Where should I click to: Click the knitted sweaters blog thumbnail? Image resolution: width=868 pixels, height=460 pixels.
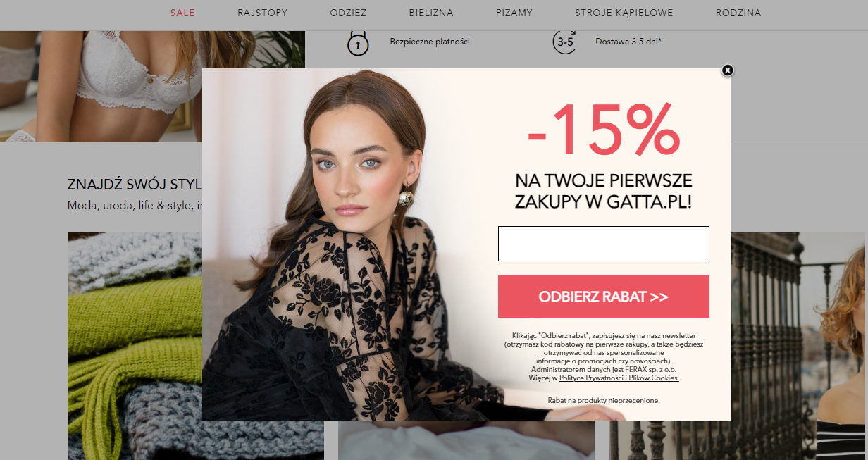135,346
